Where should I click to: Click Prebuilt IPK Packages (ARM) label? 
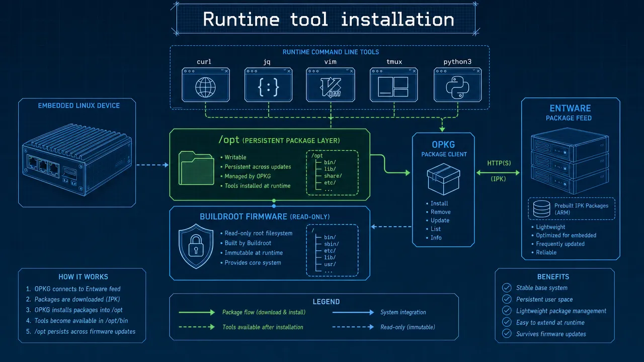[x=581, y=209]
